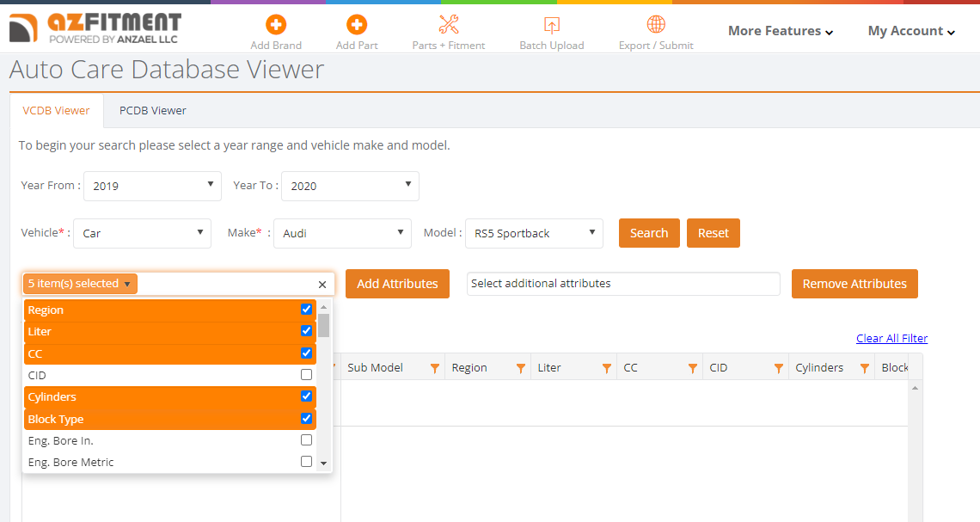Open the Year From dropdown
Viewport: 980px width, 522px height.
(152, 186)
